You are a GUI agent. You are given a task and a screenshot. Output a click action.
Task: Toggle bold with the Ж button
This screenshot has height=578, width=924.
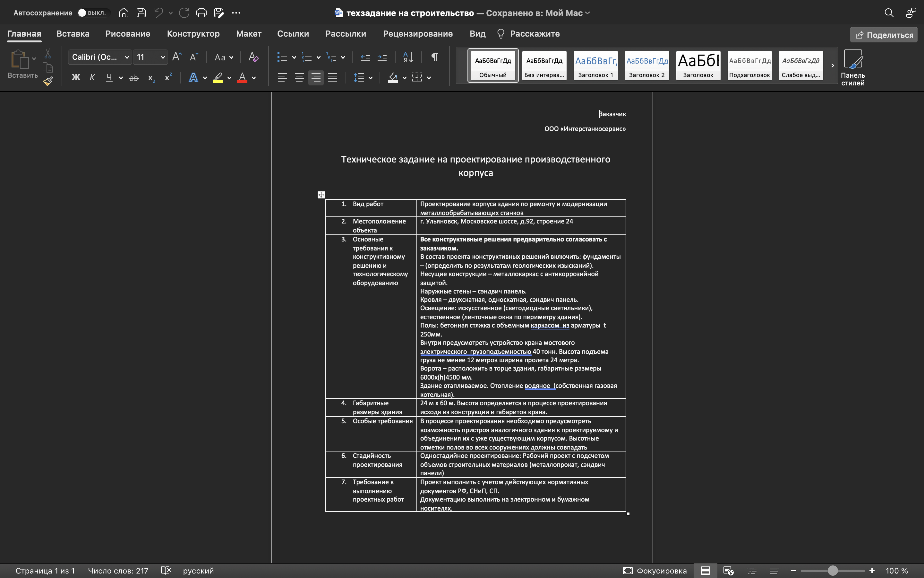tap(76, 78)
